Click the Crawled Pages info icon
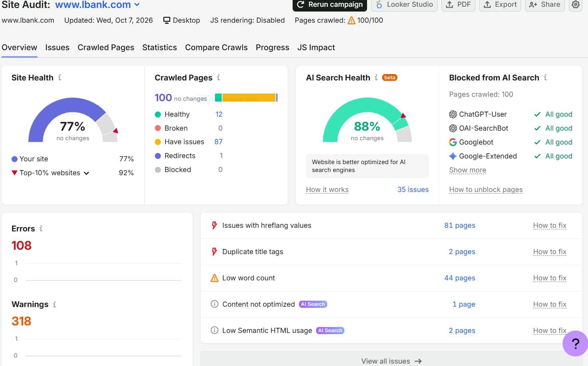The image size is (588, 366). [219, 77]
